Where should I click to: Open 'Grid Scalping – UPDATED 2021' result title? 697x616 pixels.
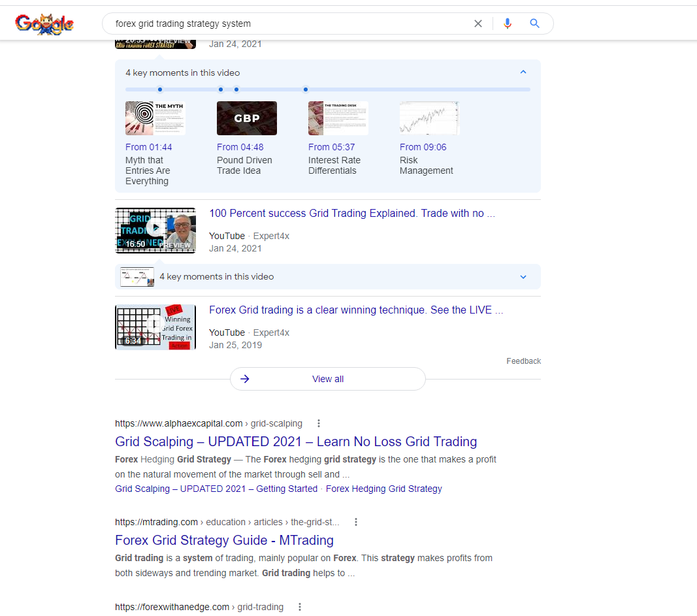click(x=296, y=442)
